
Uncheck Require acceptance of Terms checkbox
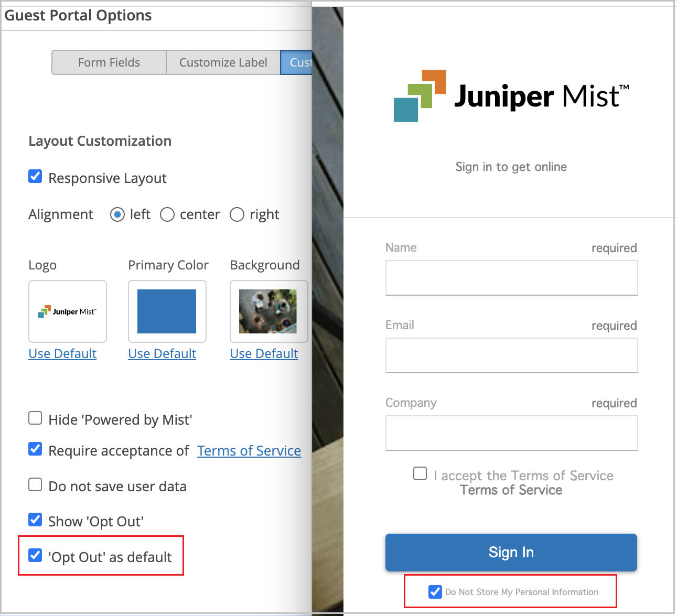[x=35, y=449]
